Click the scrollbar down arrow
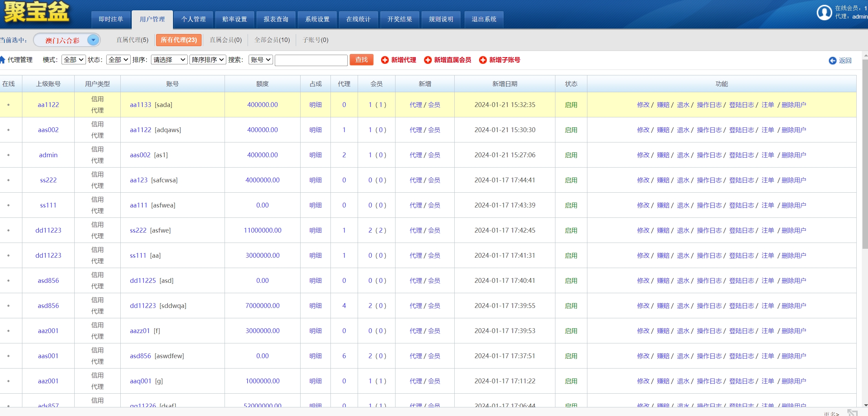 [865, 405]
